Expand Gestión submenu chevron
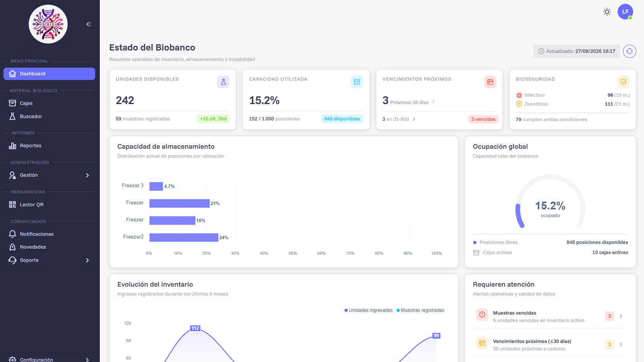Screen dimensions: 644x362 (x=87, y=175)
